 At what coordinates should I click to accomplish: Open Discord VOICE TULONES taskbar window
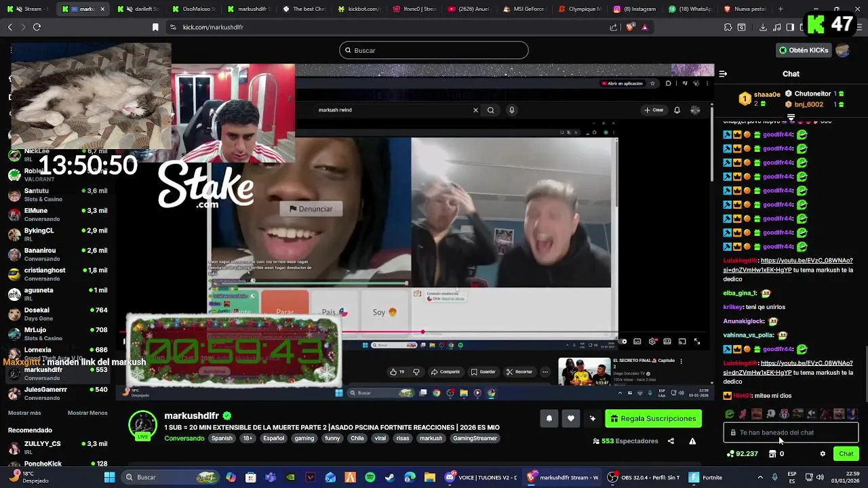click(481, 477)
